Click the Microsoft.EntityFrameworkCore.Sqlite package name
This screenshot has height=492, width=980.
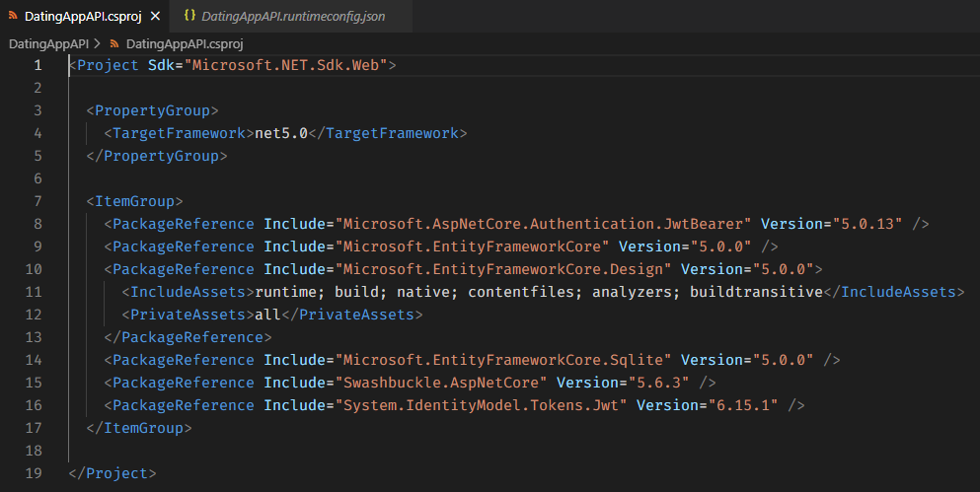pyautogui.click(x=503, y=360)
